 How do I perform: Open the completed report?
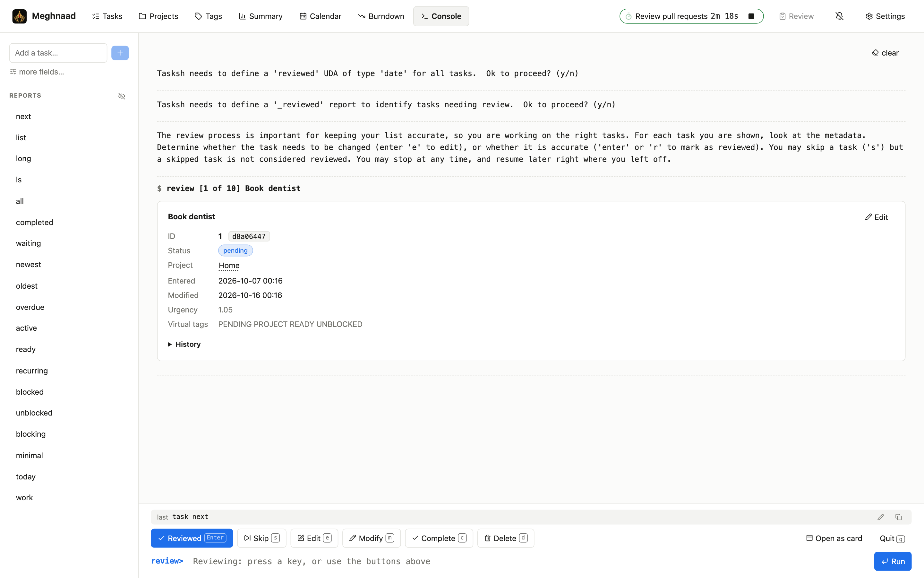click(x=34, y=222)
